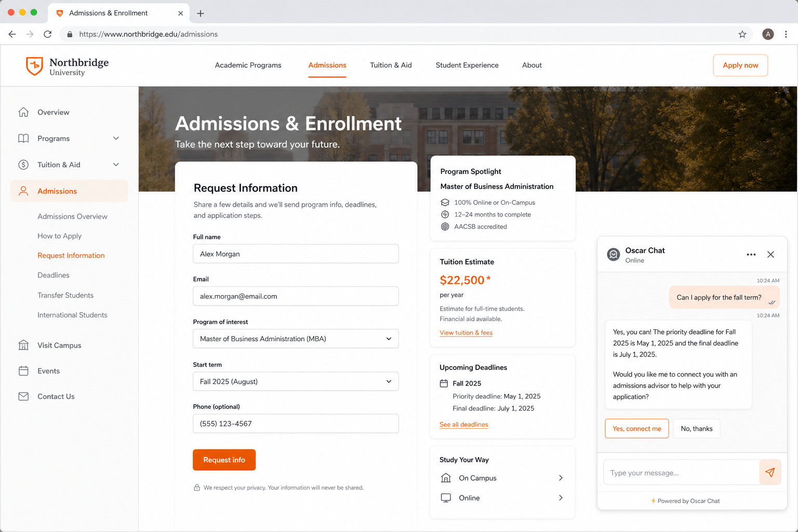Go to How to Apply page
798x532 pixels.
coord(59,236)
